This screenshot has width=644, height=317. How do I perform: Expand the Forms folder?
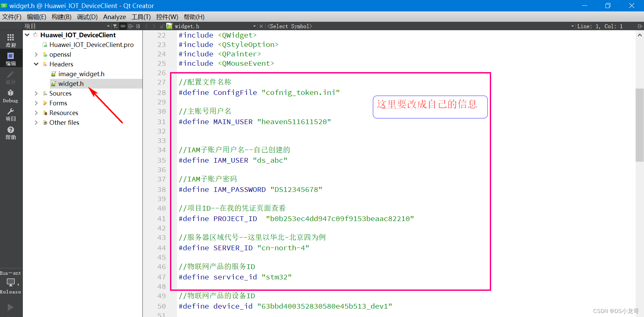click(36, 103)
